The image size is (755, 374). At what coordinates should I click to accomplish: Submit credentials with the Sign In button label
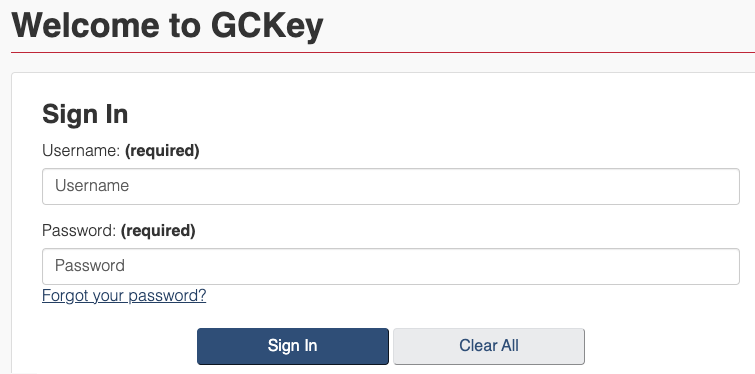pyautogui.click(x=293, y=346)
